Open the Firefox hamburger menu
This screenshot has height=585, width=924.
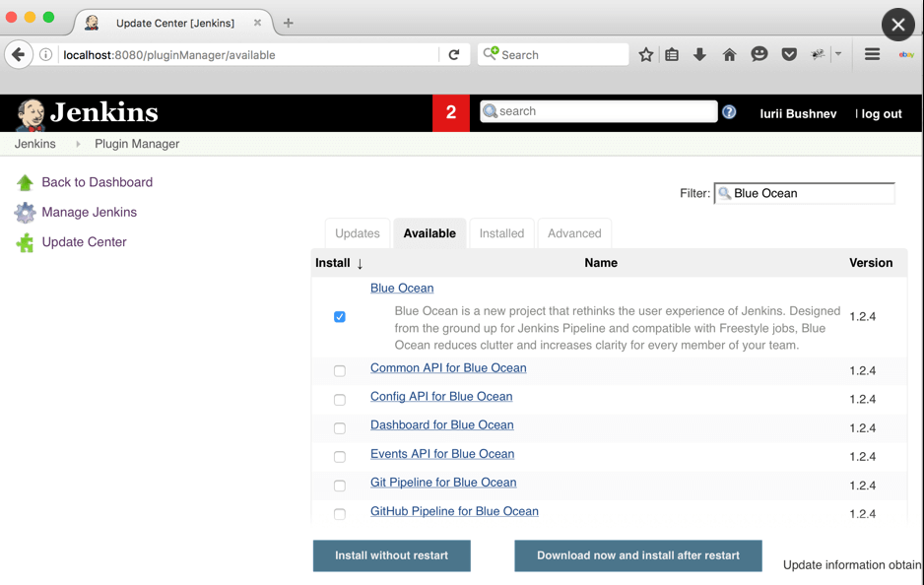(x=872, y=55)
